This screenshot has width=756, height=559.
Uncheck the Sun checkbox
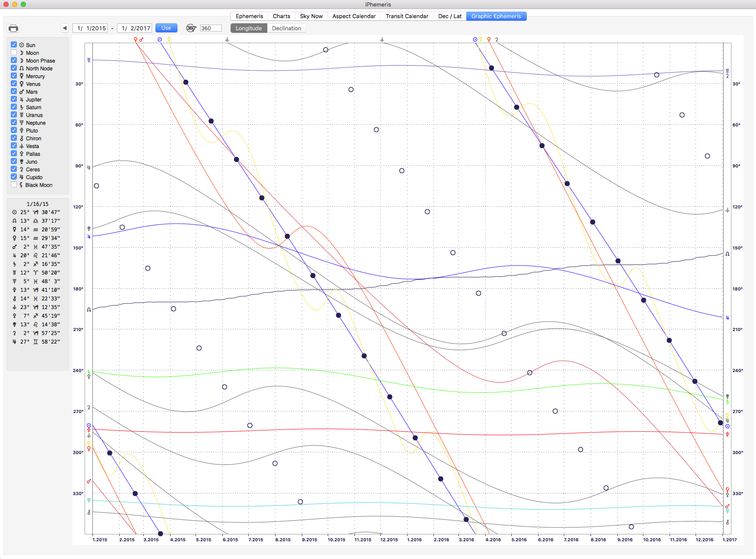click(x=14, y=44)
